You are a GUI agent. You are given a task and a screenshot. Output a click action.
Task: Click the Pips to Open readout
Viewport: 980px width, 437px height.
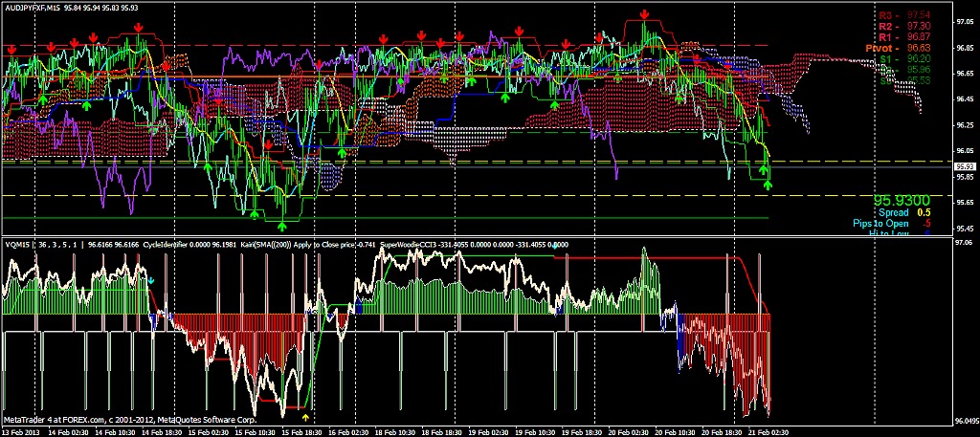coord(890,224)
